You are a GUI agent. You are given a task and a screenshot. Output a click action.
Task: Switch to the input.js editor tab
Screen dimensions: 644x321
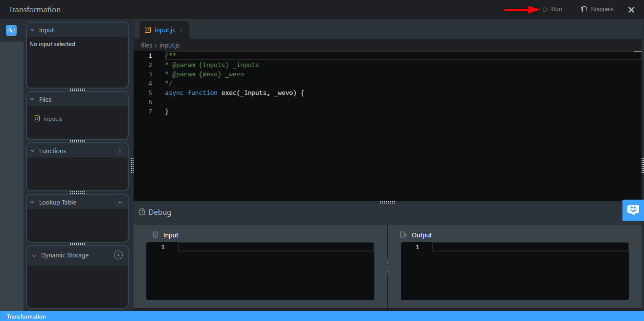point(164,30)
